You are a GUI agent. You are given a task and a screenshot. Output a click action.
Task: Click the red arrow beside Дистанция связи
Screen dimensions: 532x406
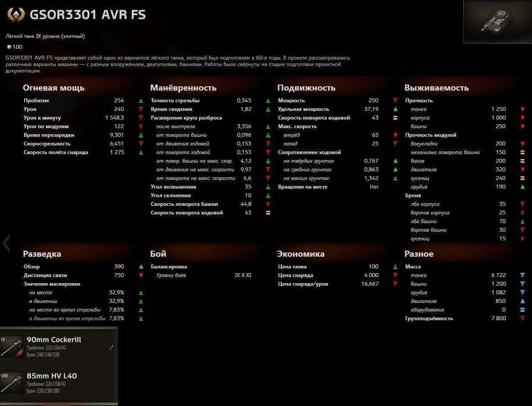pos(141,275)
